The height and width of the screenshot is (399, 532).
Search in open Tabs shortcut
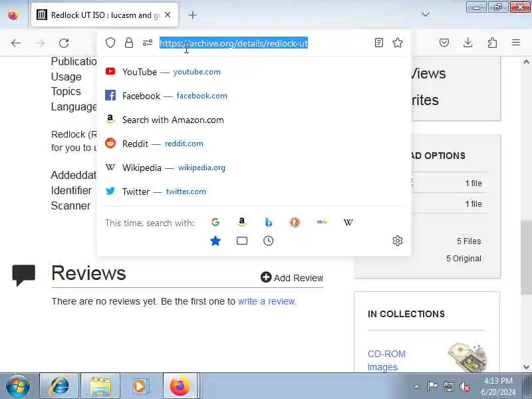coord(242,241)
